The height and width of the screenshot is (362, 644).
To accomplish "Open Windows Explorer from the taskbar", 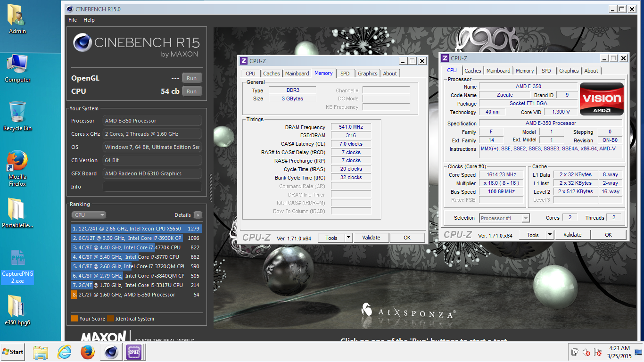I will (41, 352).
